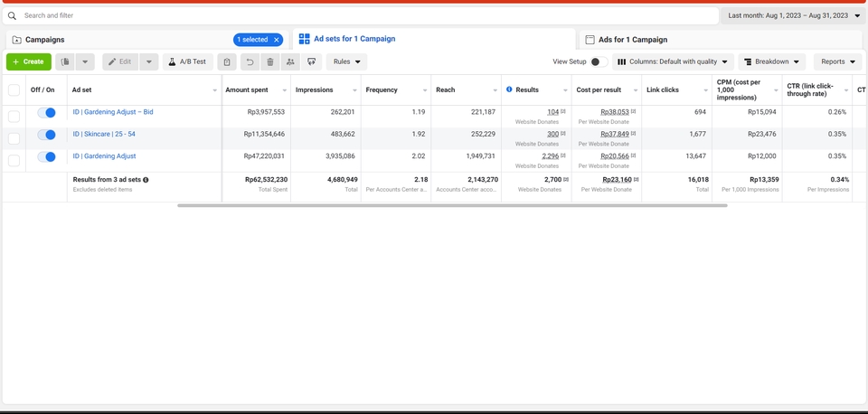Click the Edit pencil button
This screenshot has width=868, height=414.
coord(120,62)
